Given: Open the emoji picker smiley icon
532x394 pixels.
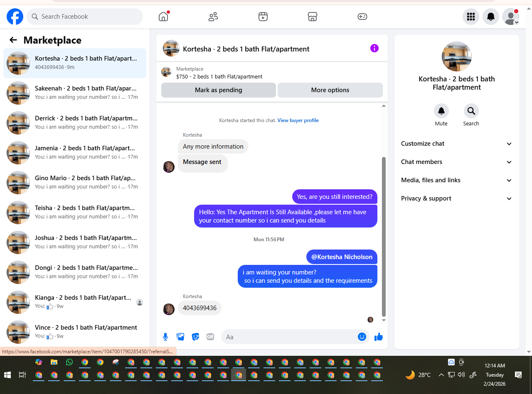Looking at the screenshot, I should point(362,337).
